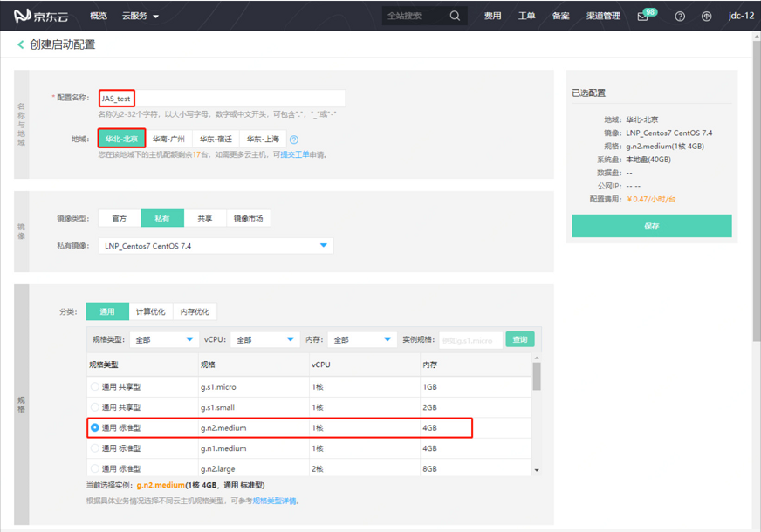Open the help question mark icon
761x532 pixels.
click(680, 16)
